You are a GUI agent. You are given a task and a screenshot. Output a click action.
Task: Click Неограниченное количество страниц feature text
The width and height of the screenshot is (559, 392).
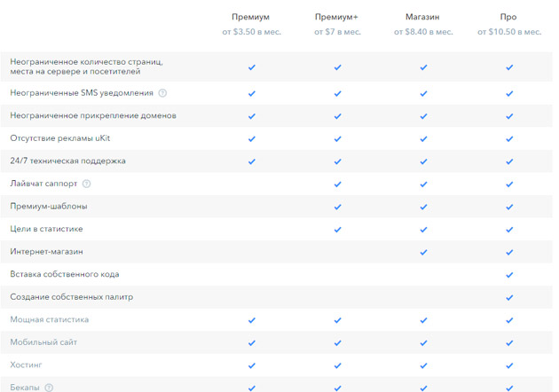tap(87, 67)
